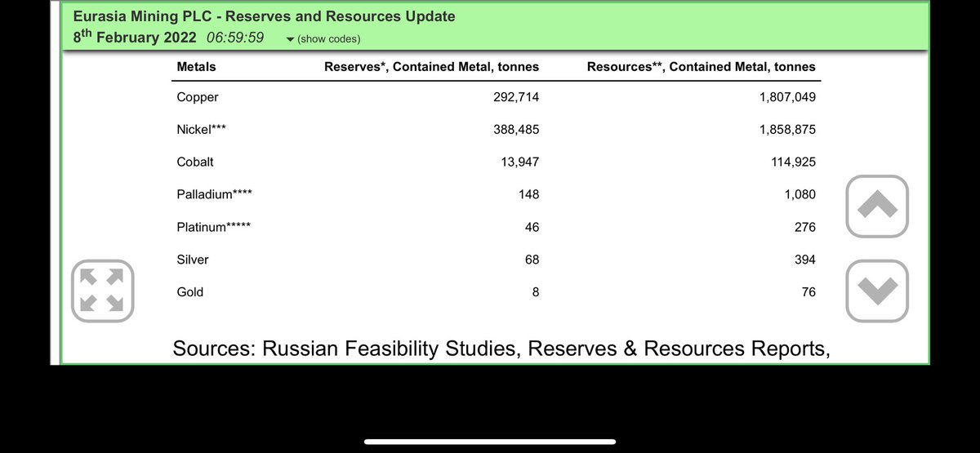Select Platinum resources value 276
The height and width of the screenshot is (453, 980).
pos(804,227)
